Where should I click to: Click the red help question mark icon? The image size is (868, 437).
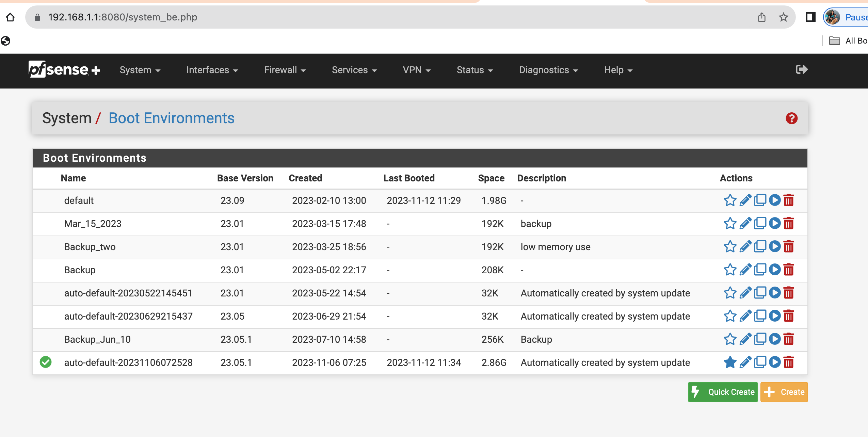coord(791,118)
